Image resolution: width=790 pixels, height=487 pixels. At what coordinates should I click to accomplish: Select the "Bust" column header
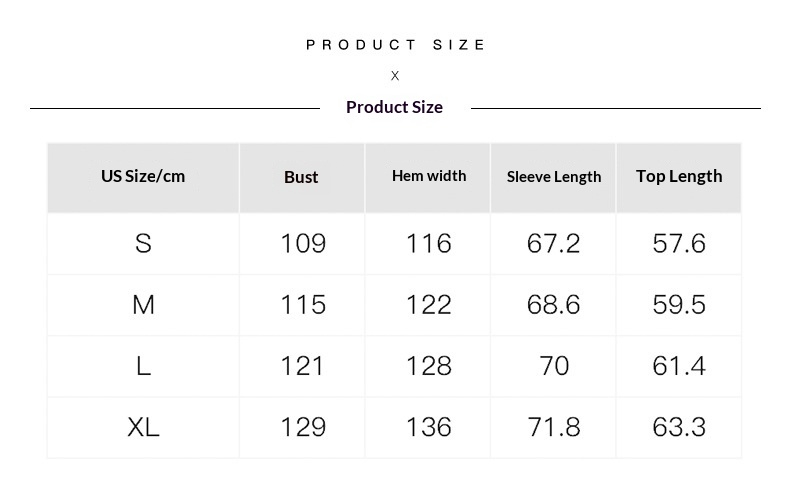tap(301, 177)
